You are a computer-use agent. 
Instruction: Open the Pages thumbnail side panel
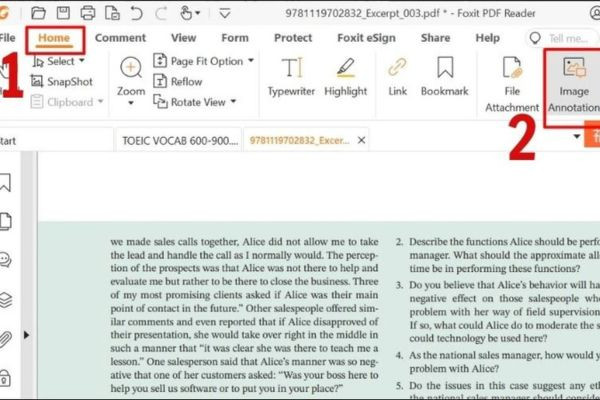(x=5, y=221)
